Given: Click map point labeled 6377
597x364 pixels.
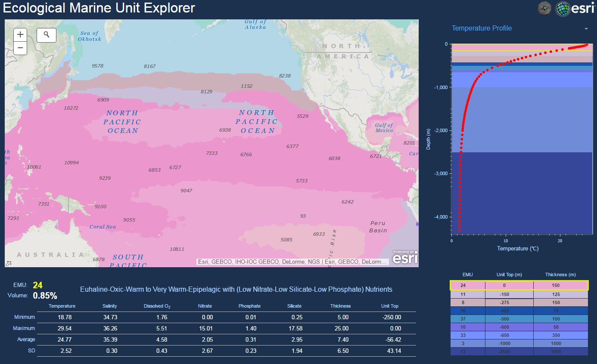Looking at the screenshot, I should [292, 146].
